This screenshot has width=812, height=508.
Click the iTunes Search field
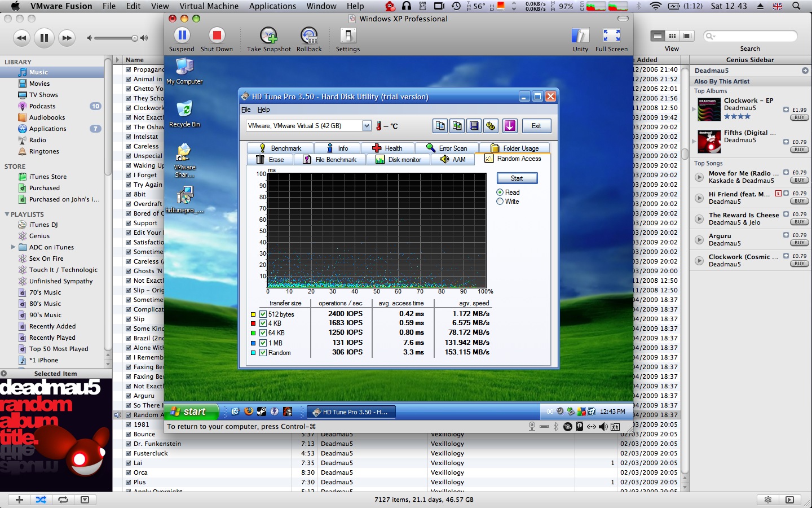point(753,36)
